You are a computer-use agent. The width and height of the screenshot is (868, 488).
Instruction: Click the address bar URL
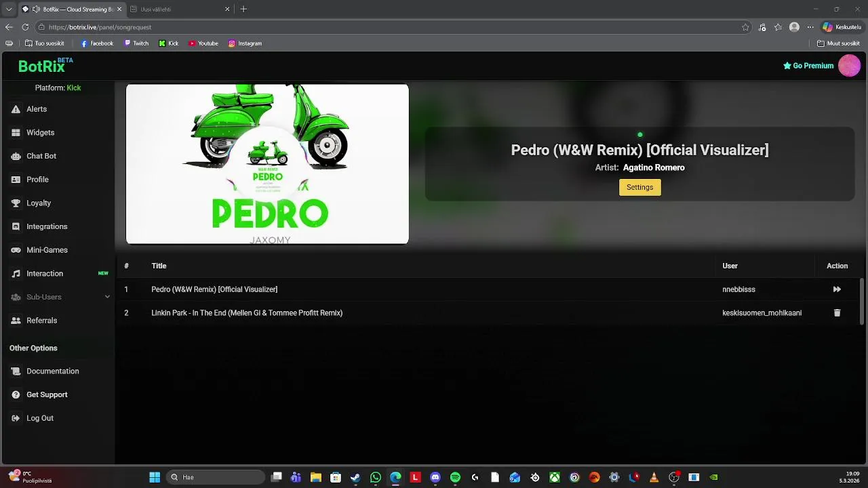click(x=100, y=27)
